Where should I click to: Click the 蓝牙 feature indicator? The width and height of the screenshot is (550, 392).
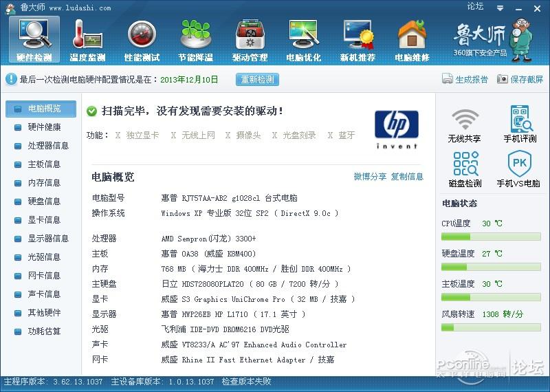click(341, 135)
